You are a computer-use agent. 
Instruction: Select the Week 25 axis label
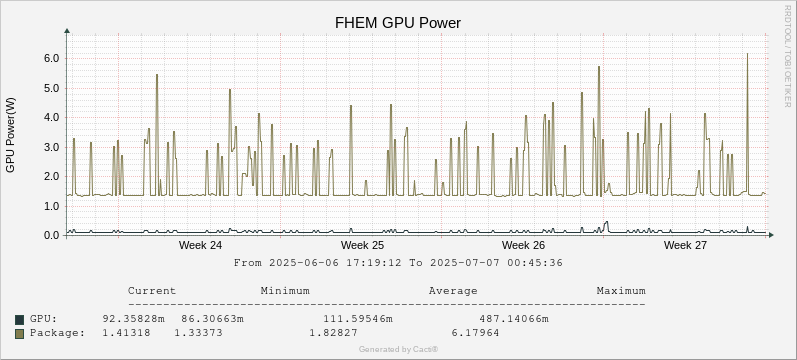pyautogui.click(x=362, y=246)
